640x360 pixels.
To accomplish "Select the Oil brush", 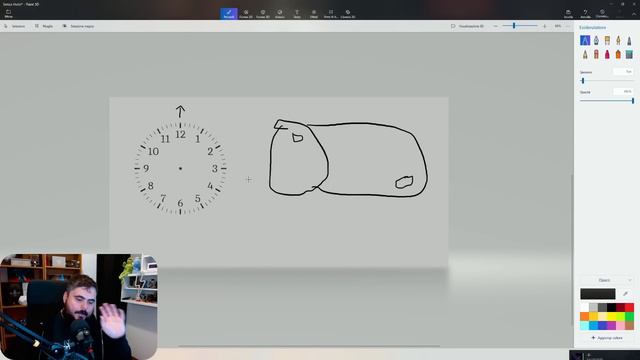I will pyautogui.click(x=607, y=40).
